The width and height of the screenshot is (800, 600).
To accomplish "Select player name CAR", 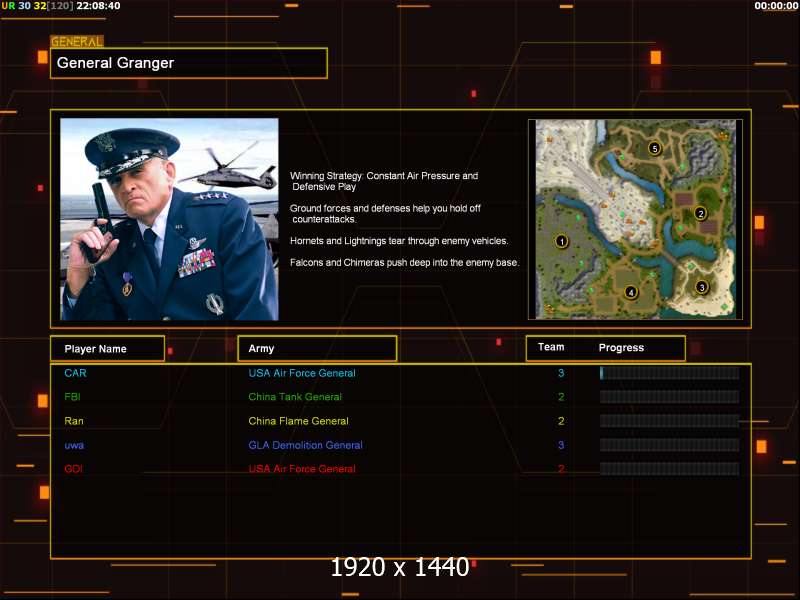I will (x=76, y=373).
